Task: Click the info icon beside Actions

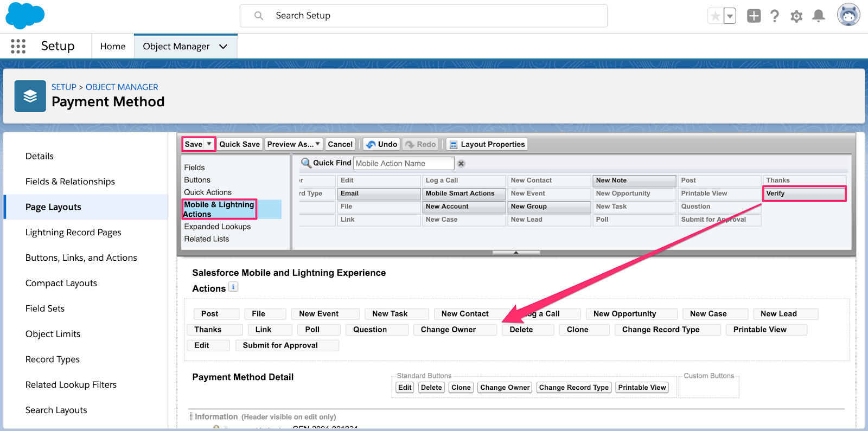Action: tap(233, 287)
